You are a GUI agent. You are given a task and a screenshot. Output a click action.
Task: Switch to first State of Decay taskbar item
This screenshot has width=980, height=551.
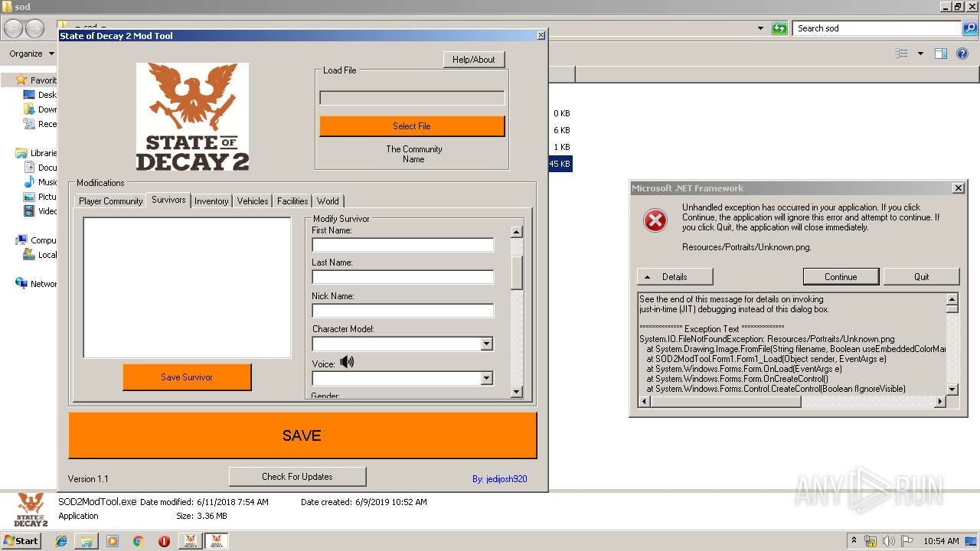click(x=190, y=541)
